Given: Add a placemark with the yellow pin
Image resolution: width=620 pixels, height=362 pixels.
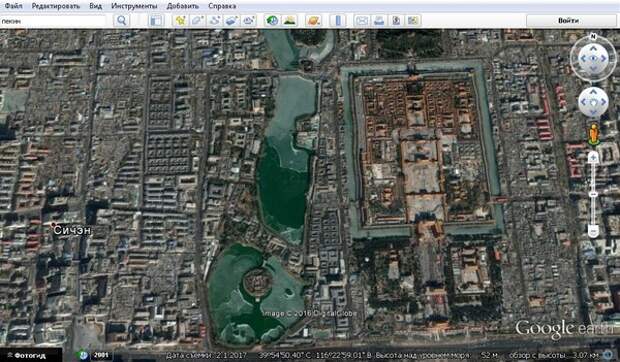Looking at the screenshot, I should point(181,21).
